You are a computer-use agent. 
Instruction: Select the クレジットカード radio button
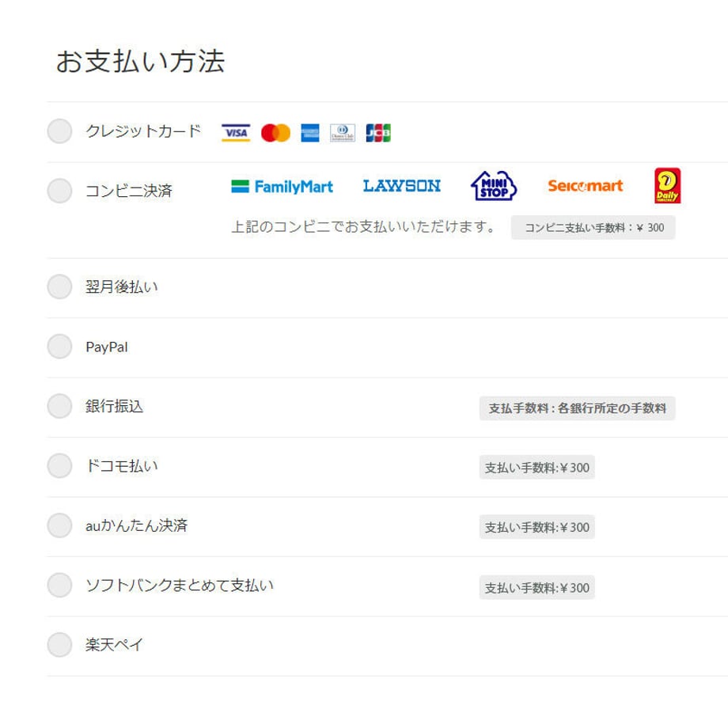coord(59,131)
